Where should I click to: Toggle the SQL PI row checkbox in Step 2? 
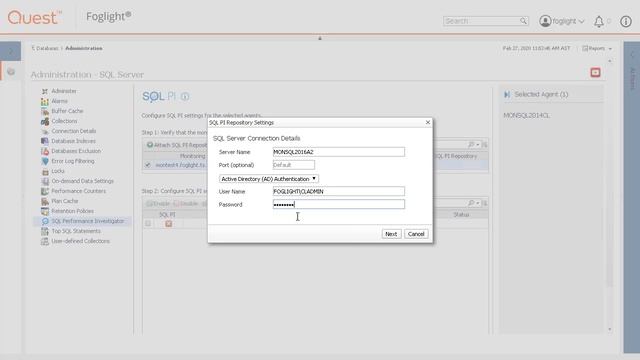148,223
